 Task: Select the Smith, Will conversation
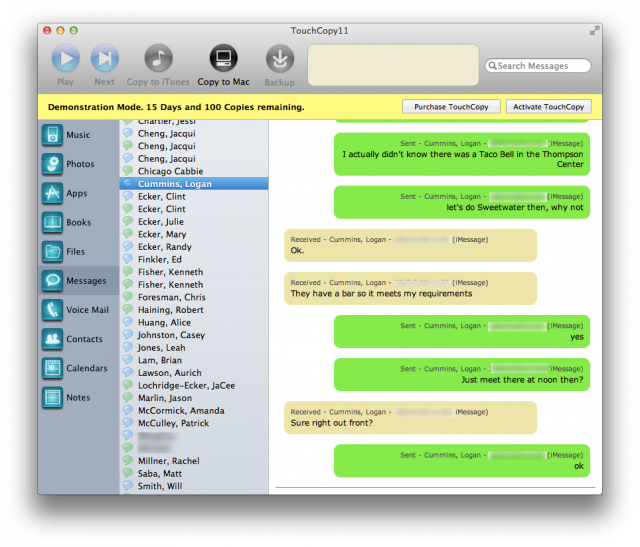coord(194,486)
